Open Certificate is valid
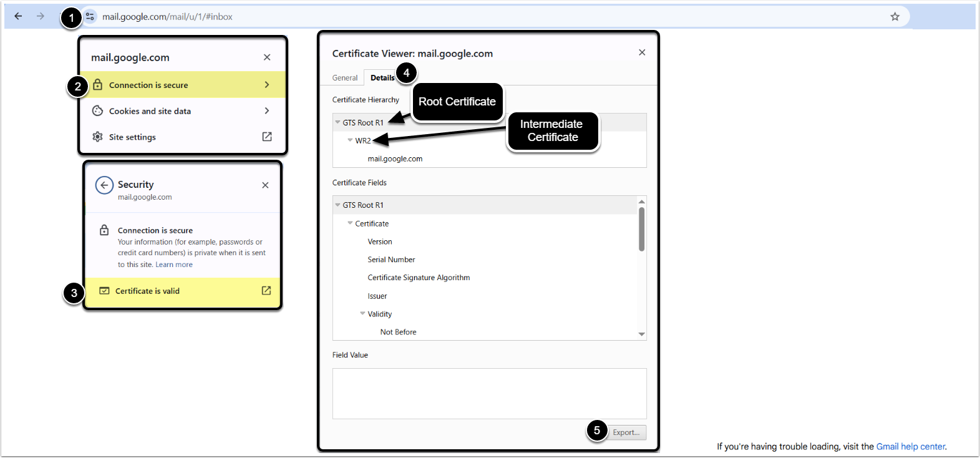 [x=183, y=291]
